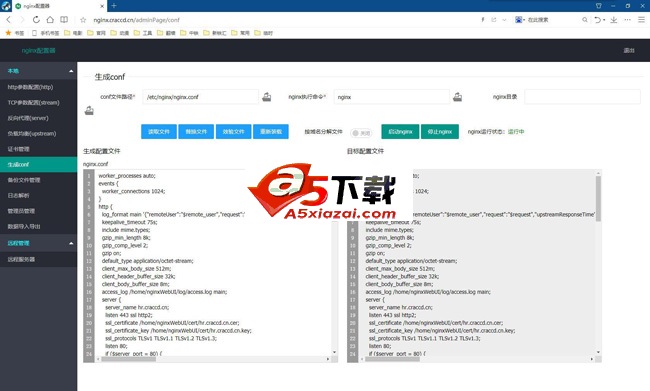
Task: Focus the empty nginx directory input
Action: click(582, 97)
